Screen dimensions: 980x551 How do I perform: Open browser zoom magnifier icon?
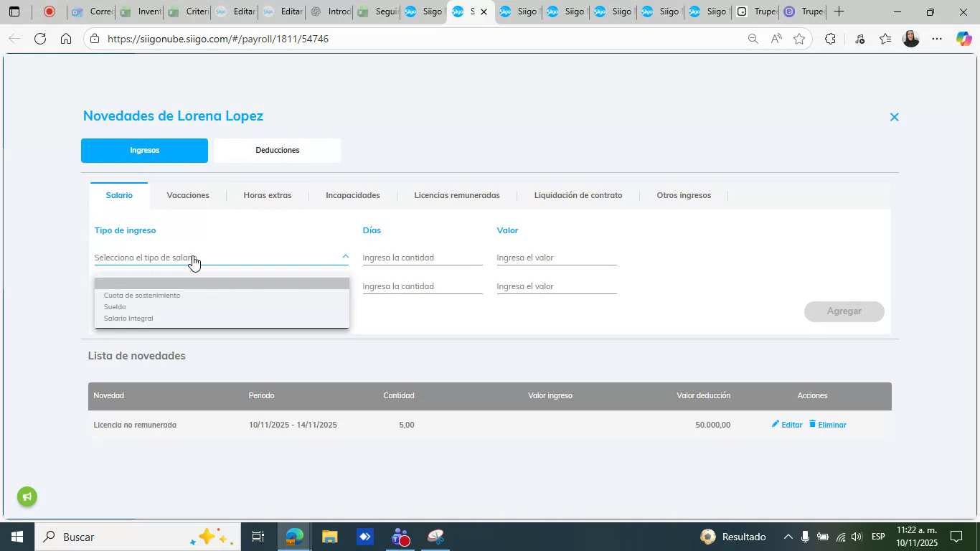click(753, 39)
